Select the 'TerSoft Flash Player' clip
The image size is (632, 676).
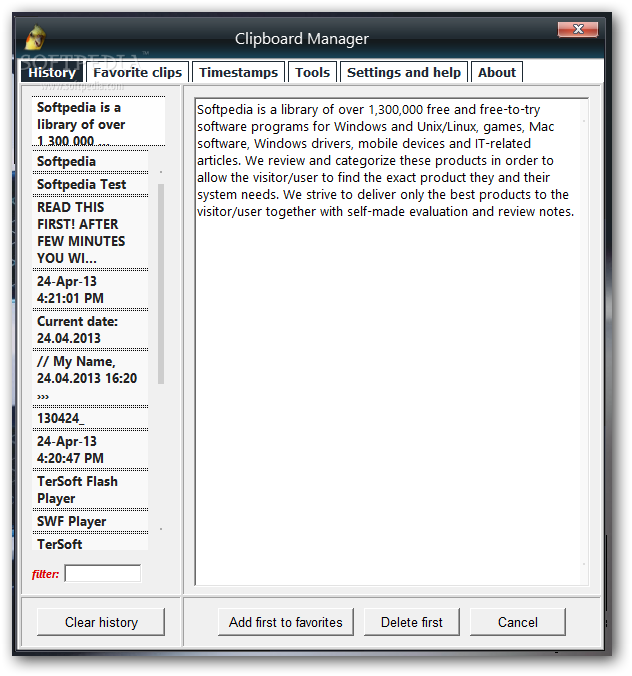[x=90, y=490]
